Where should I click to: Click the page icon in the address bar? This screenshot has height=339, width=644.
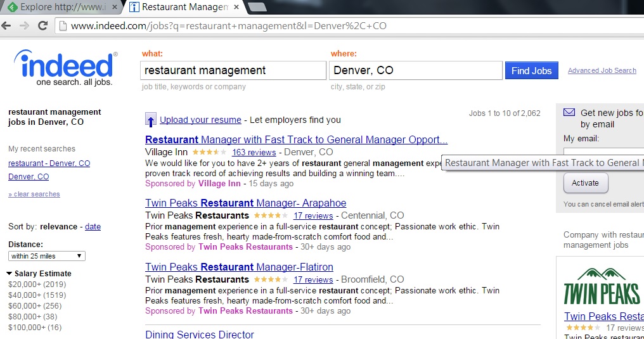(62, 26)
